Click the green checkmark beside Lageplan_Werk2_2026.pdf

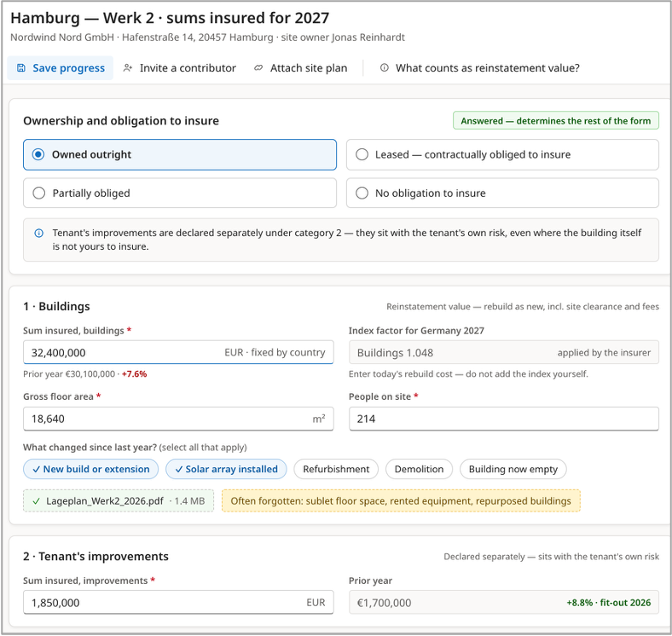pos(37,501)
